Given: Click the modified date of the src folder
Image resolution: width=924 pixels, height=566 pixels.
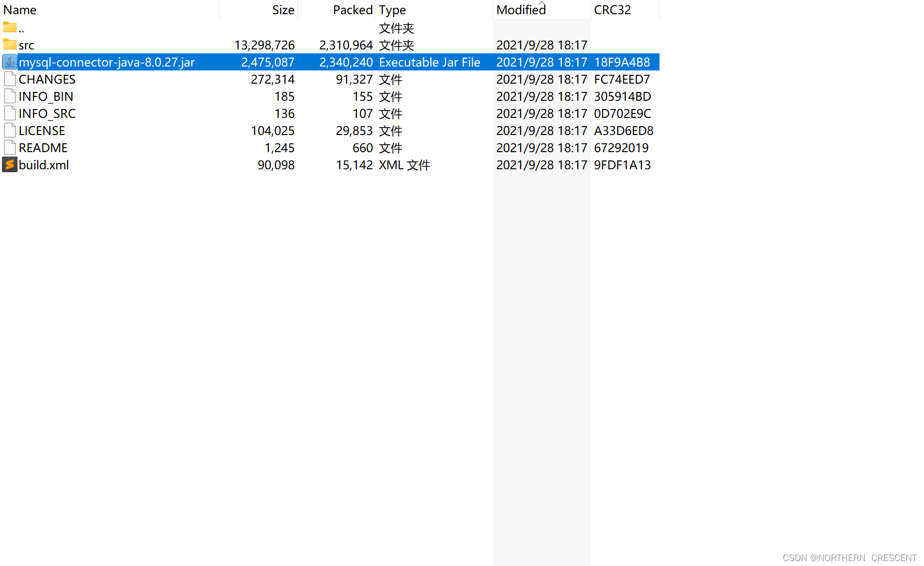Looking at the screenshot, I should (542, 45).
